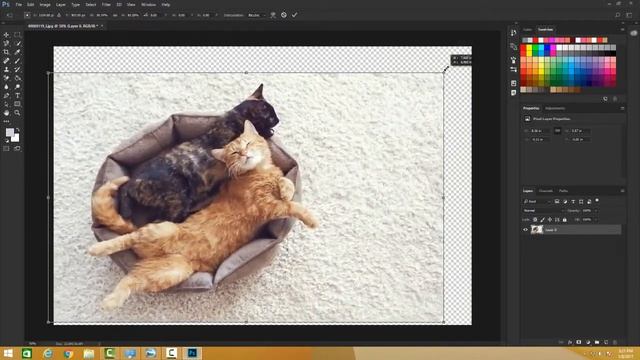The width and height of the screenshot is (640, 360).
Task: Select the Brush tool
Action: point(17,61)
